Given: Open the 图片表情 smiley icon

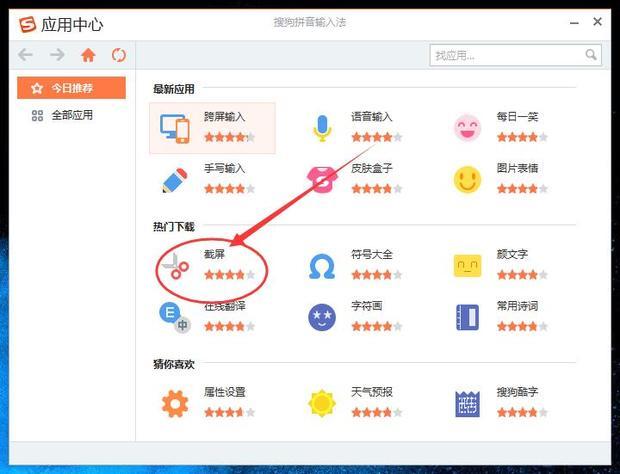Looking at the screenshot, I should click(467, 179).
